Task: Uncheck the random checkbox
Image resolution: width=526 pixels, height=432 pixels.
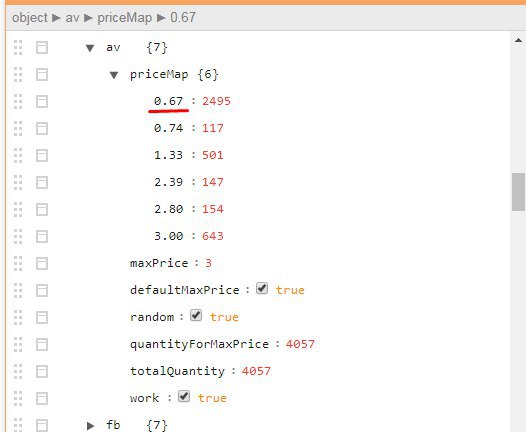Action: coord(196,315)
